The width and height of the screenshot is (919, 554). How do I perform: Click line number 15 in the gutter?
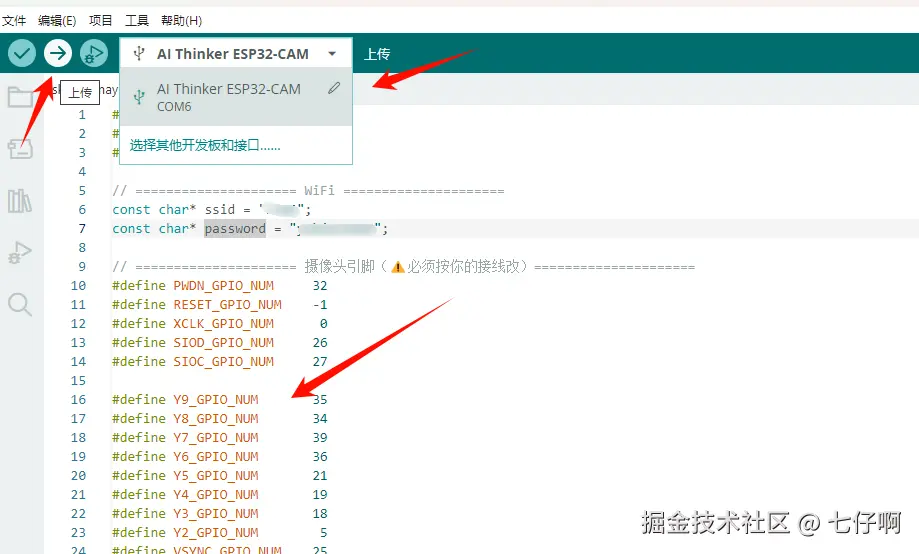point(79,380)
